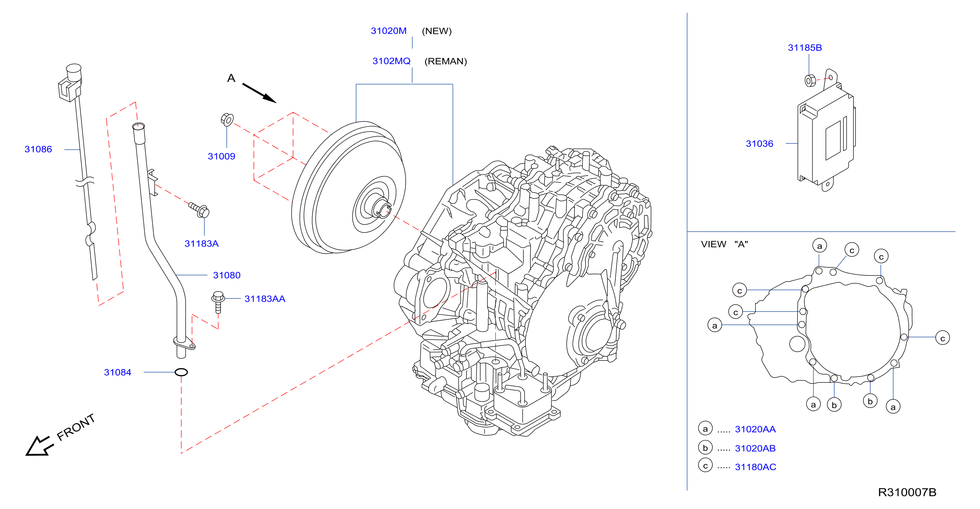This screenshot has width=980, height=509.
Task: Open legend part 31020AB
Action: 755,448
